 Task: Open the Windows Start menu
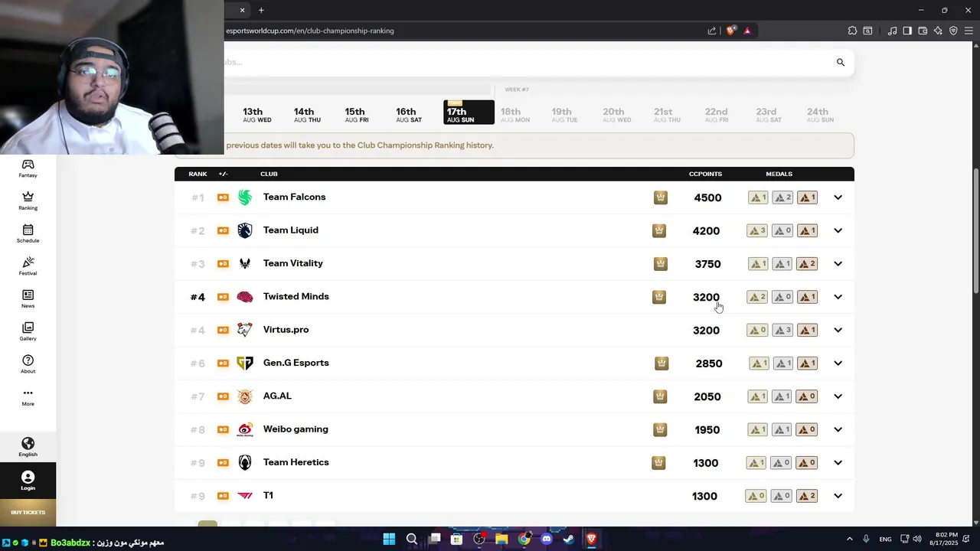[x=389, y=539]
